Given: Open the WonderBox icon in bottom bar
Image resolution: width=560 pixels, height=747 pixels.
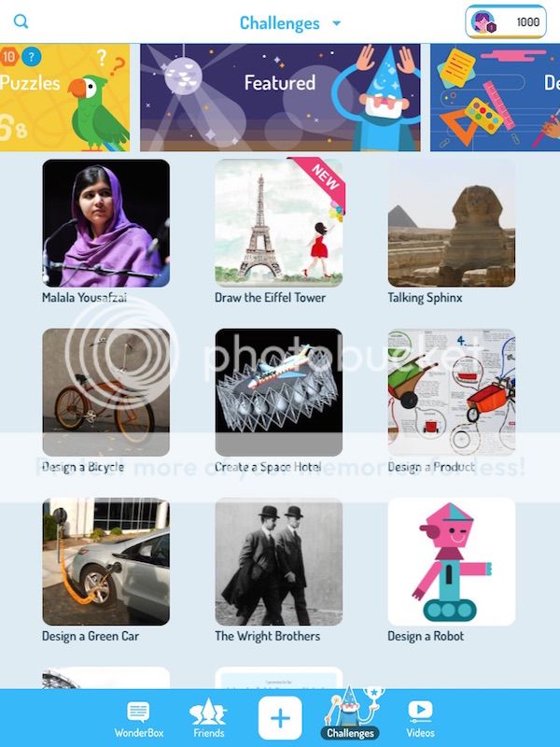Looking at the screenshot, I should (x=138, y=719).
